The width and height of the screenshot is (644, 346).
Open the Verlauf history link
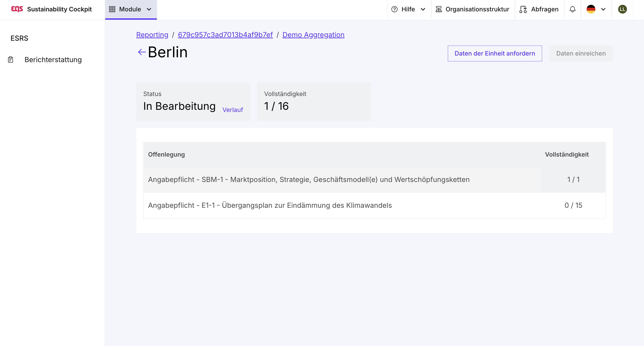[x=232, y=110]
